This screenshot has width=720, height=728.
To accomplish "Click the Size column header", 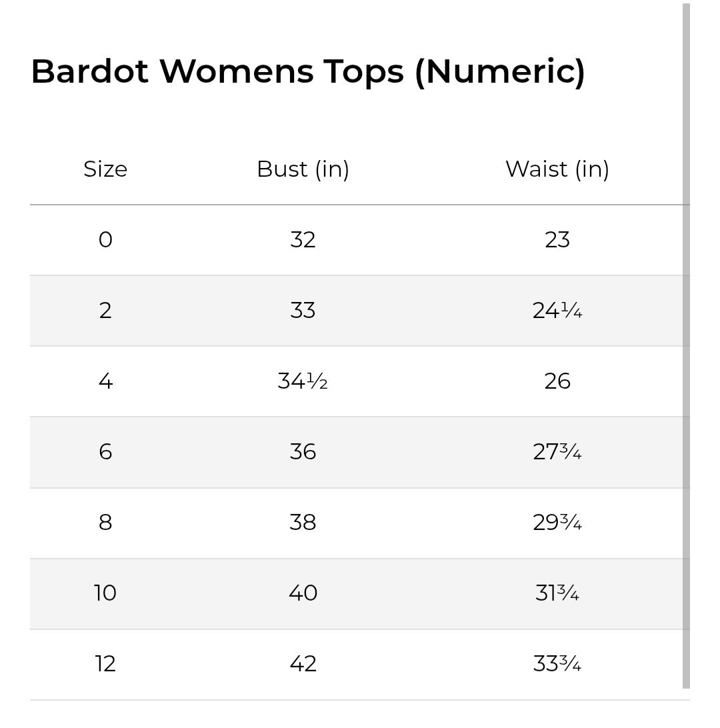I will pyautogui.click(x=105, y=169).
